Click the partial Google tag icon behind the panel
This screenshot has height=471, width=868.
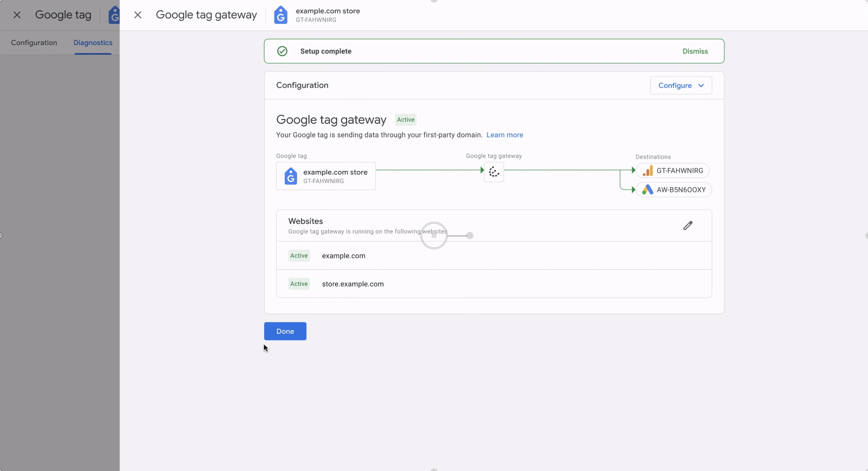click(114, 15)
